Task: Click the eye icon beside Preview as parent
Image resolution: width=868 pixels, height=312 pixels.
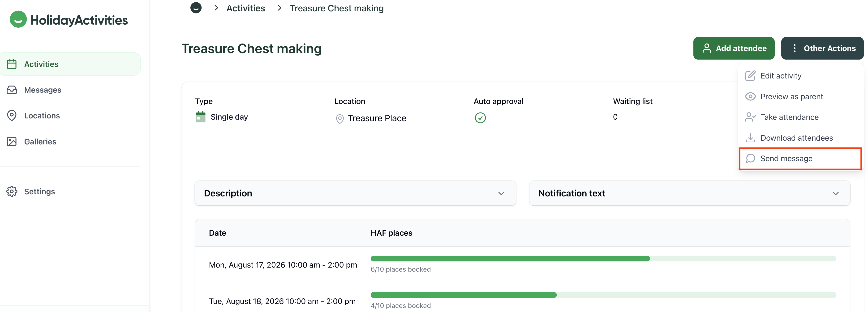Action: [x=750, y=97]
